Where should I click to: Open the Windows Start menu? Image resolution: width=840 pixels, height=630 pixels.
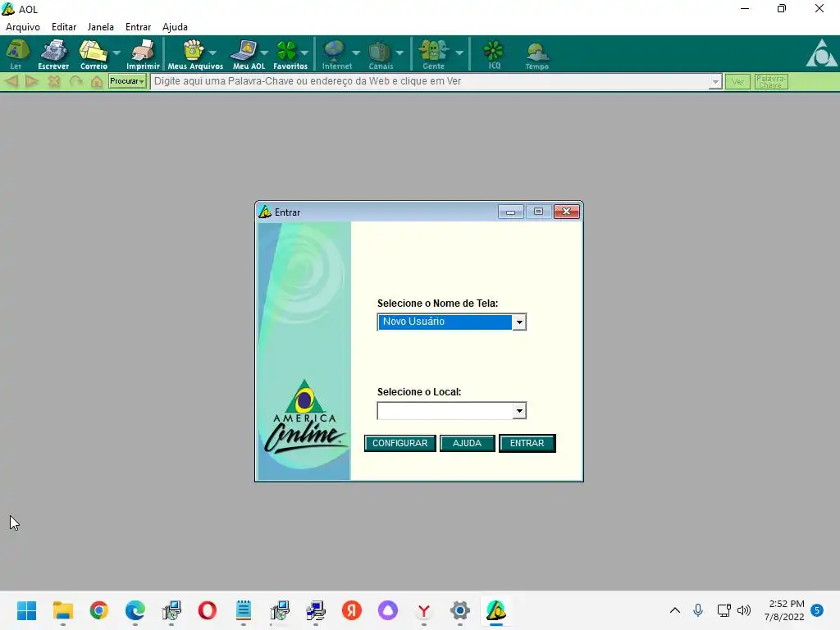pos(26,610)
